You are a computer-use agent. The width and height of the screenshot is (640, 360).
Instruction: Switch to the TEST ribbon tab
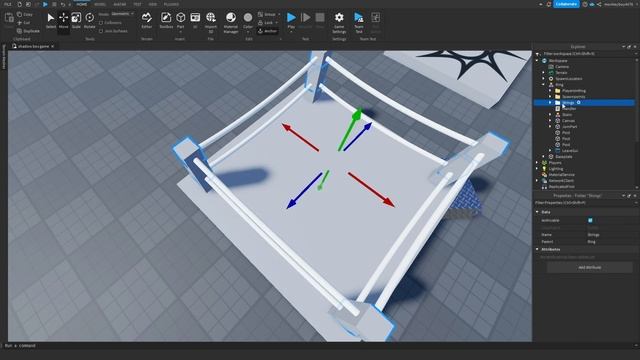pos(137,4)
